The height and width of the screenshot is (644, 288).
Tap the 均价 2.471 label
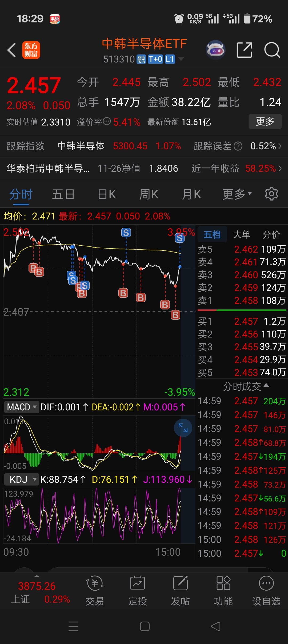(29, 216)
